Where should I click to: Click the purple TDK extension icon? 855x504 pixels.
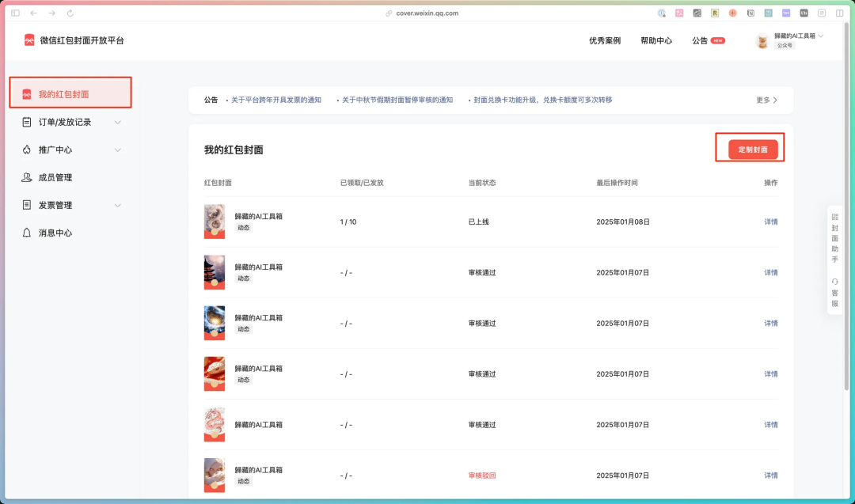pyautogui.click(x=786, y=13)
